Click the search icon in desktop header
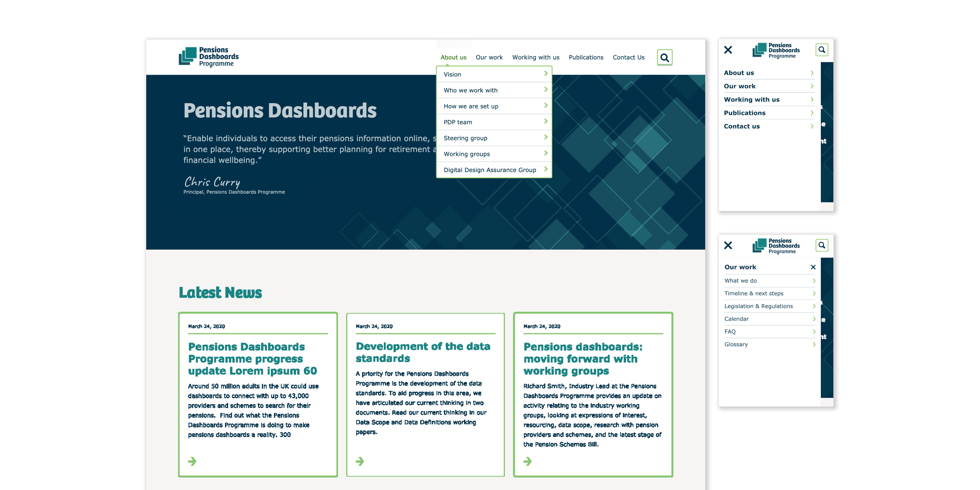 (664, 58)
